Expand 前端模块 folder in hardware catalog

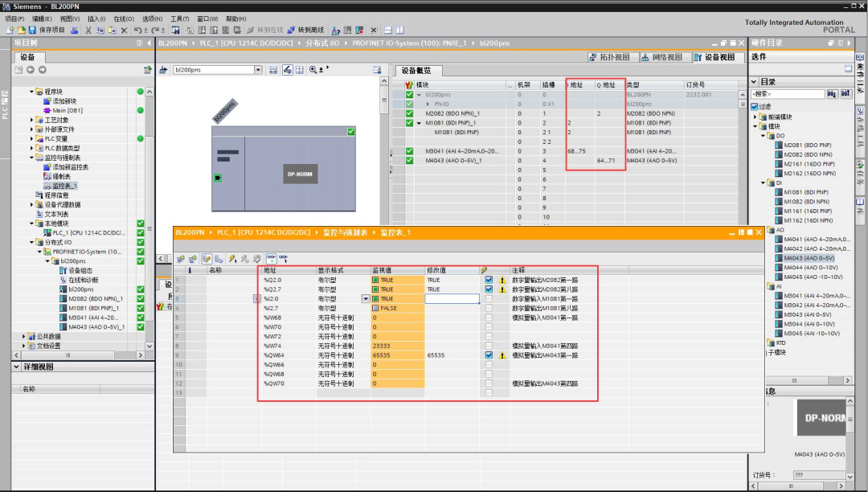[x=755, y=117]
